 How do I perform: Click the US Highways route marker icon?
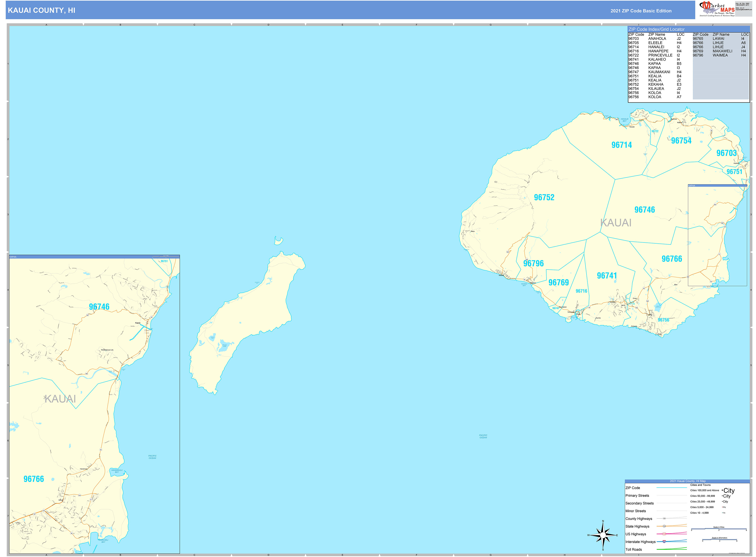pyautogui.click(x=664, y=534)
